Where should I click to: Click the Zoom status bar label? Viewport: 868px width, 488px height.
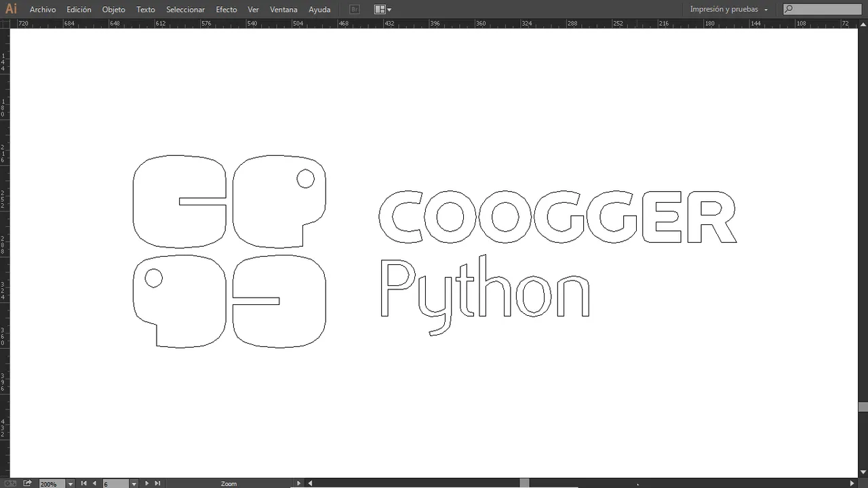229,484
